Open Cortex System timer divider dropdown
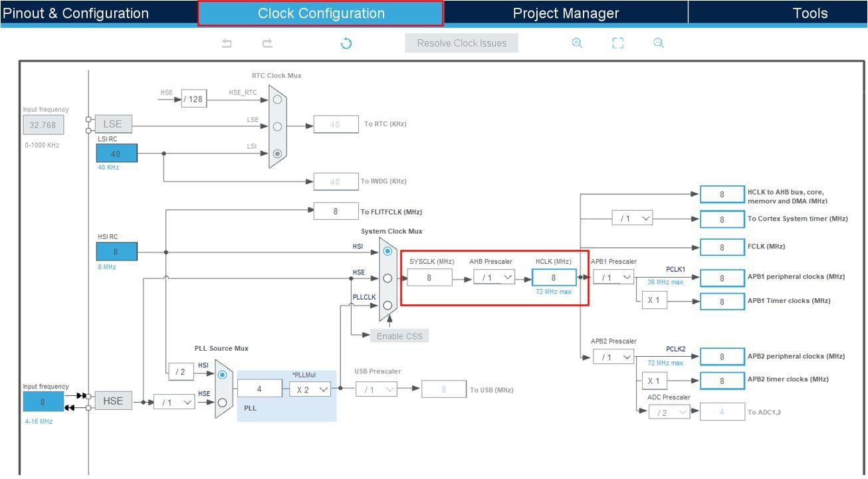 point(633,218)
